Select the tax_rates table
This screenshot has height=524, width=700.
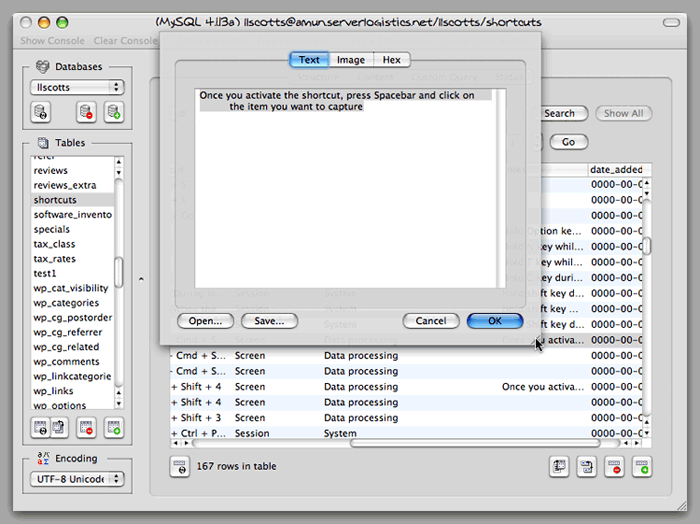[73, 259]
